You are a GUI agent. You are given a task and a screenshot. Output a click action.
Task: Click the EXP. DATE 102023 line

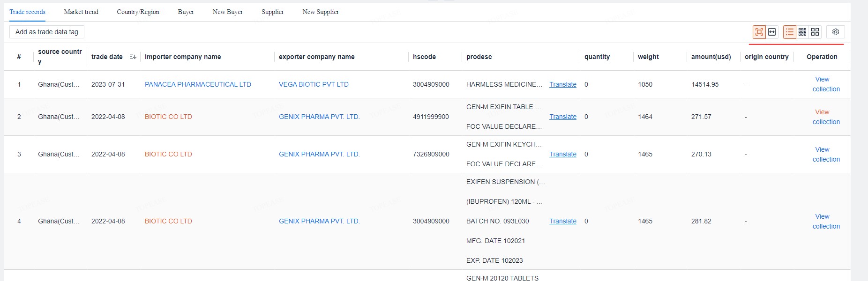[x=494, y=260]
